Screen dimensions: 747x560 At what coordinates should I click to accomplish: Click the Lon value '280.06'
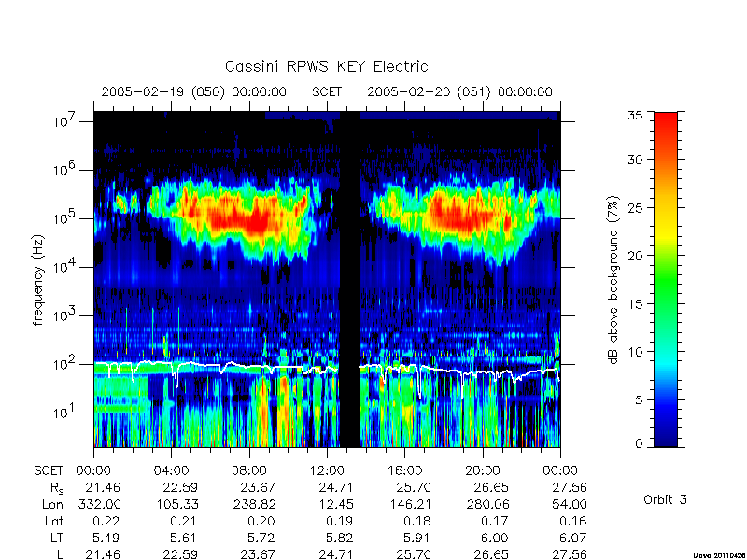click(487, 504)
